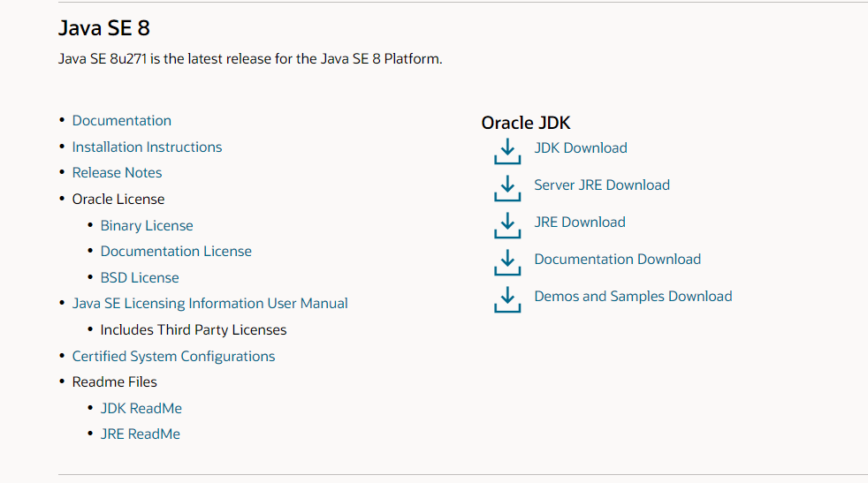Screen dimensions: 868x483
Task: Open Java SE Licensing Information User Manual
Action: tap(209, 303)
